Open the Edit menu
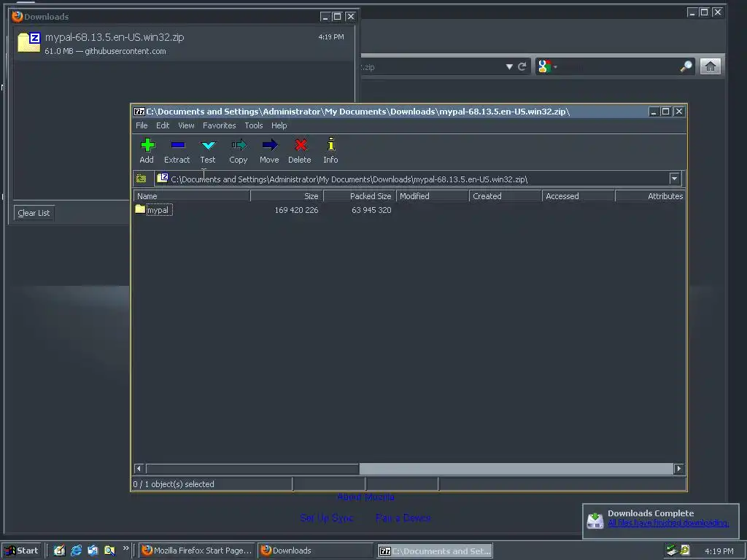747x560 pixels. [x=163, y=125]
